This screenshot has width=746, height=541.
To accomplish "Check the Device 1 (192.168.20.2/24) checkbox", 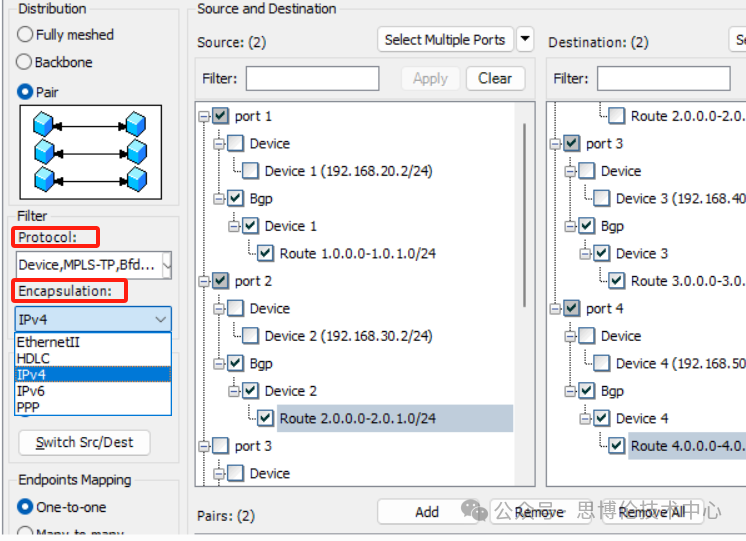I will (x=250, y=171).
